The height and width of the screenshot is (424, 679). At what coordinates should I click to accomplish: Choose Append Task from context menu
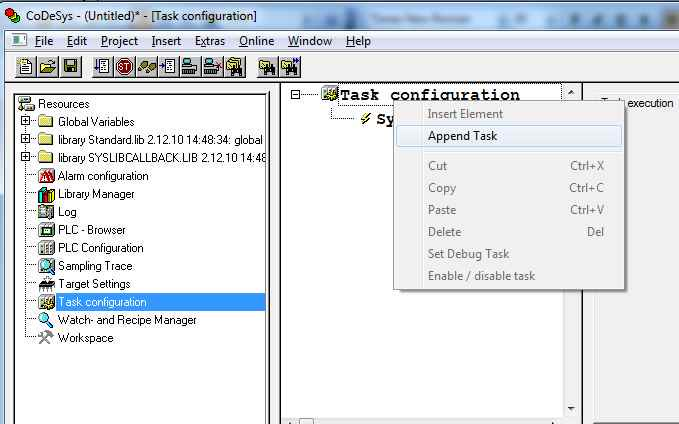pos(509,136)
